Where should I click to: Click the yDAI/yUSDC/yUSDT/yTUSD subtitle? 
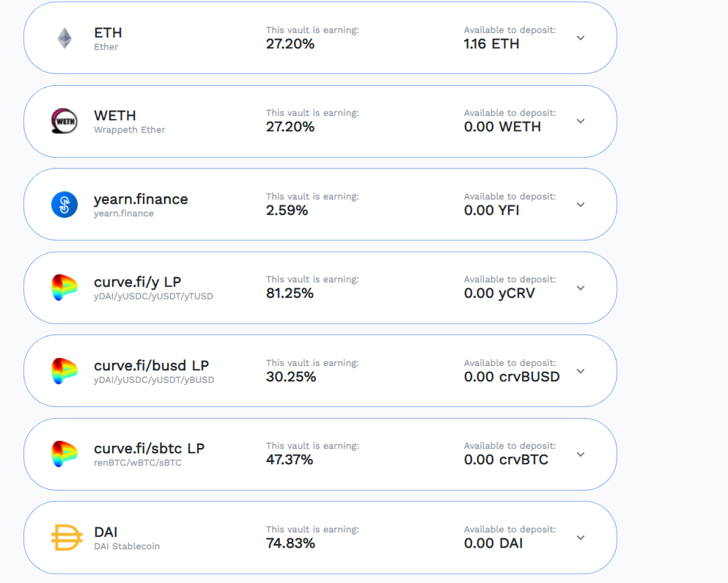153,296
